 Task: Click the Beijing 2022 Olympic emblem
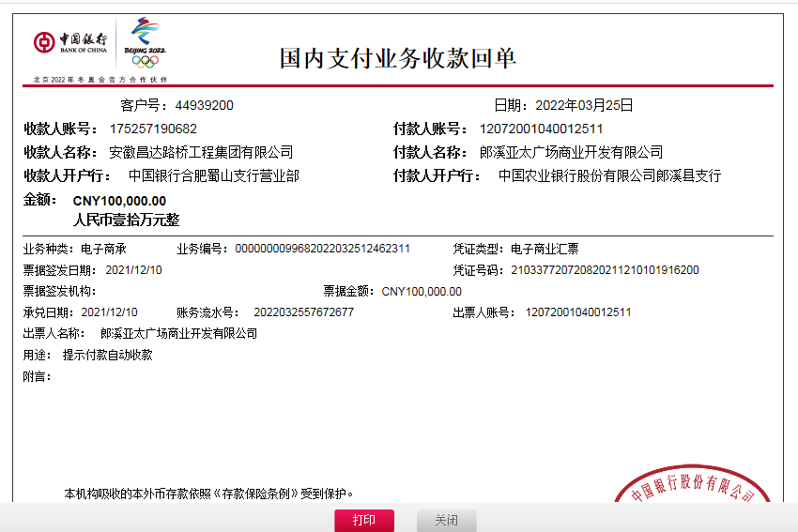coord(145,43)
